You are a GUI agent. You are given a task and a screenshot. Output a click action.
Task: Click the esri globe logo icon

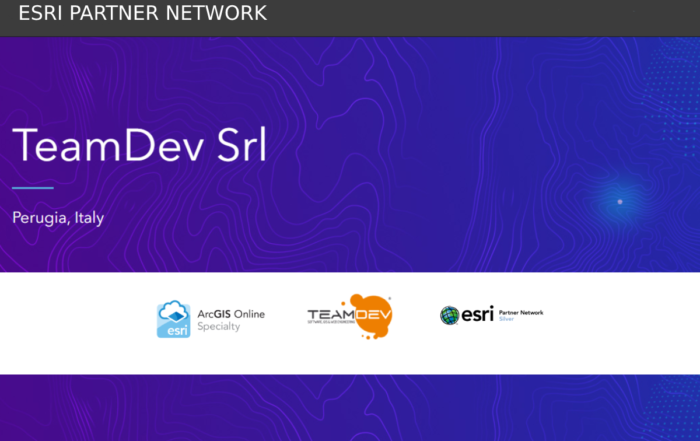(x=450, y=315)
